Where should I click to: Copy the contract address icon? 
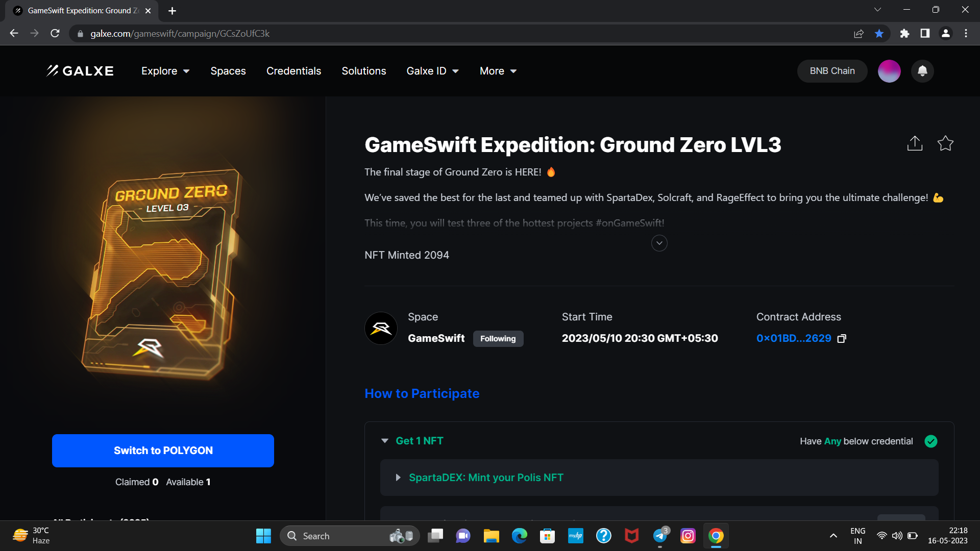click(842, 339)
